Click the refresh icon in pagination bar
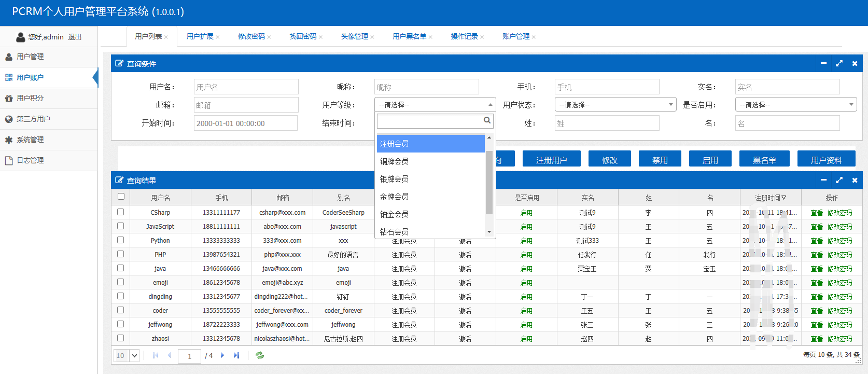Screen dimensions: 868x374 (260, 355)
